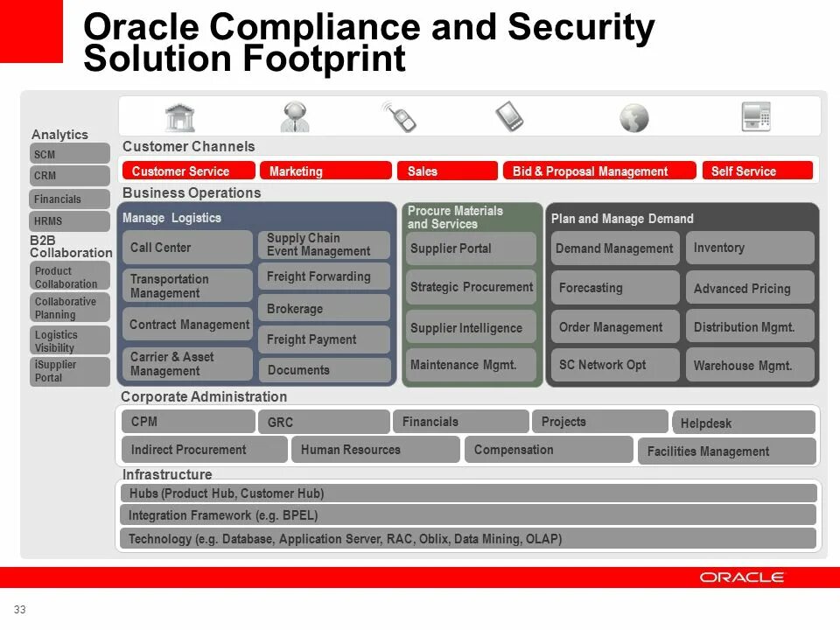Select iSupplier Portal box
Viewport: 840px width, 630px height.
70,371
